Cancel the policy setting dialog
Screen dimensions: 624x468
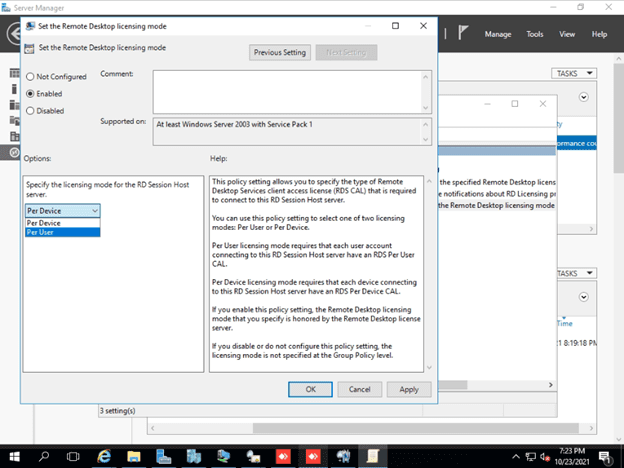pyautogui.click(x=359, y=389)
